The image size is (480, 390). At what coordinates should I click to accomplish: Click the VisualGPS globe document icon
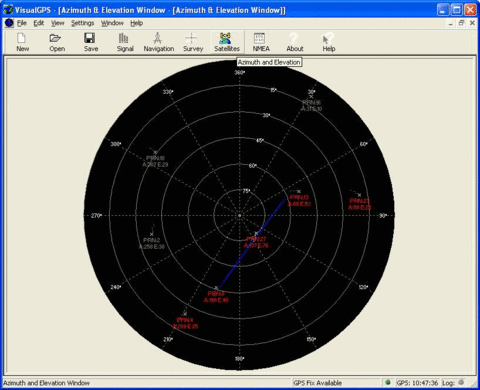(x=9, y=23)
